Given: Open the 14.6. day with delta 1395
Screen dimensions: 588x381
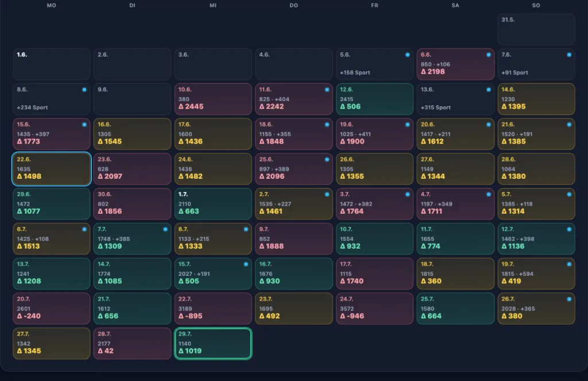Looking at the screenshot, I should (x=536, y=99).
